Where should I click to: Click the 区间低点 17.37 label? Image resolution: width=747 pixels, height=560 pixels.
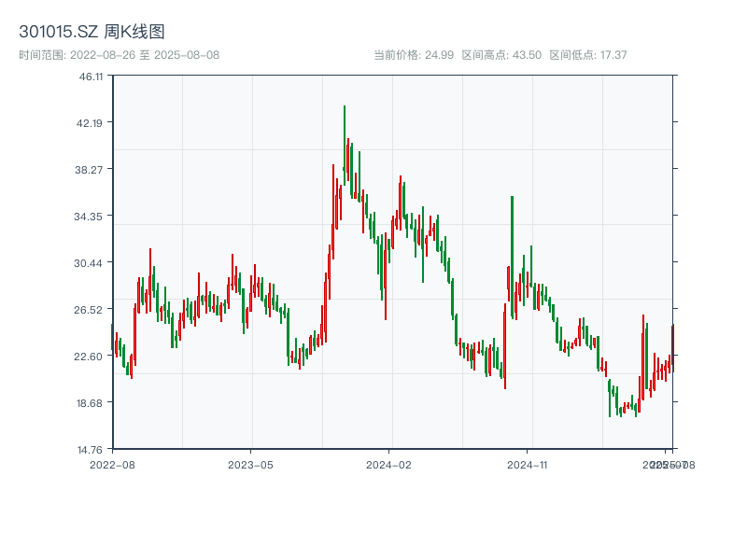[x=587, y=55]
